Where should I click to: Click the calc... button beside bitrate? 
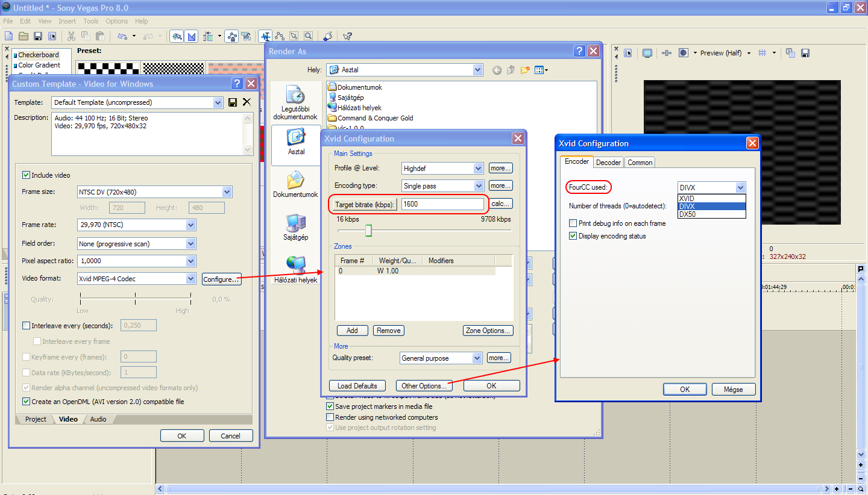tap(501, 204)
